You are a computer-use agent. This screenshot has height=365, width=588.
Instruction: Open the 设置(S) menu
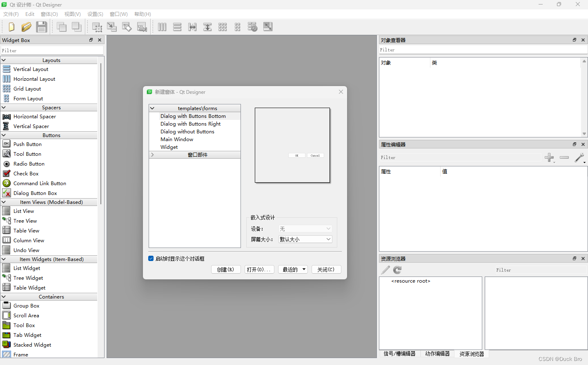click(x=95, y=14)
